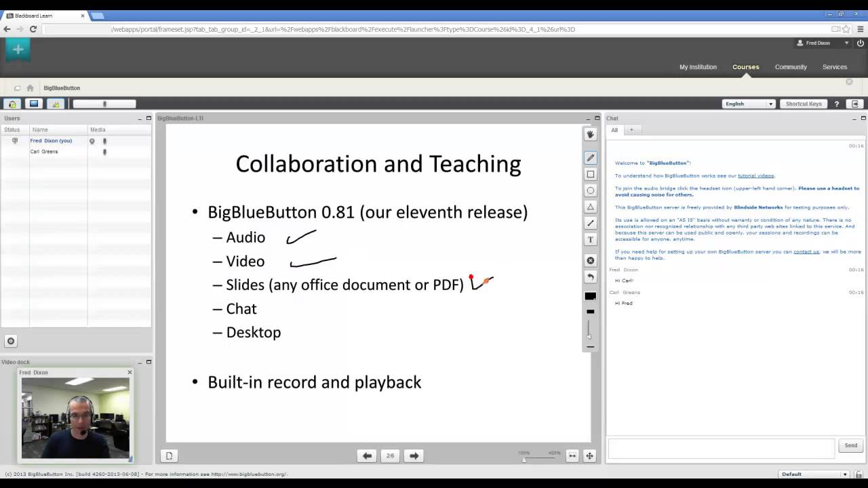Click the share webcam icon

coord(56,104)
